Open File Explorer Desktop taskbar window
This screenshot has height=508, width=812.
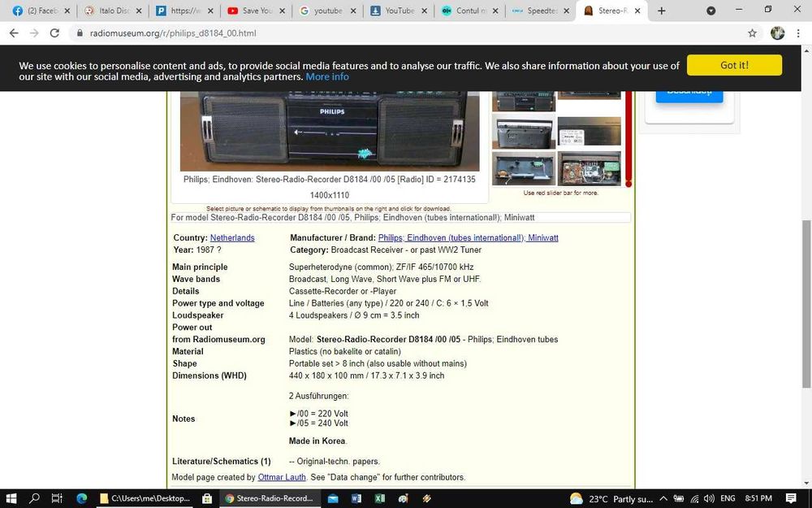145,499
